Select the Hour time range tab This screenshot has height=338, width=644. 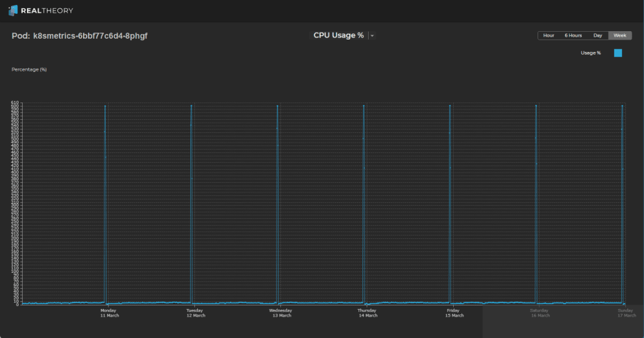tap(549, 35)
